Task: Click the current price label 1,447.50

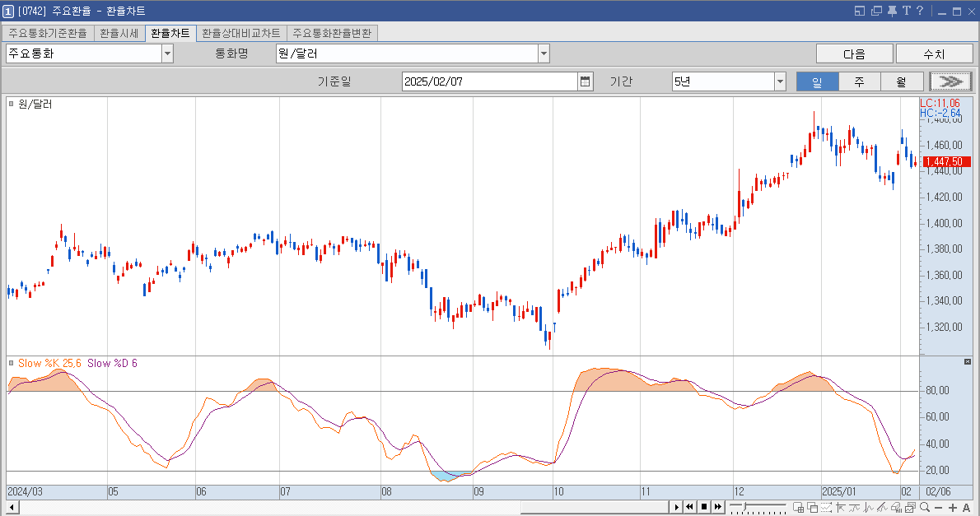Action: (x=946, y=161)
